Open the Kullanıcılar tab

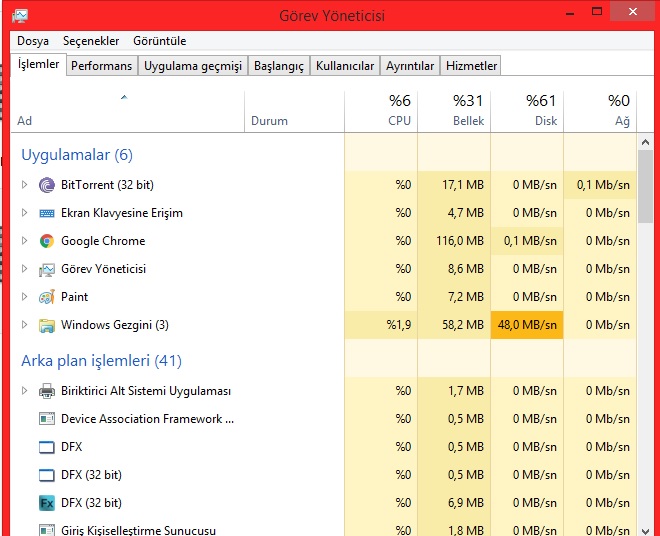click(345, 66)
